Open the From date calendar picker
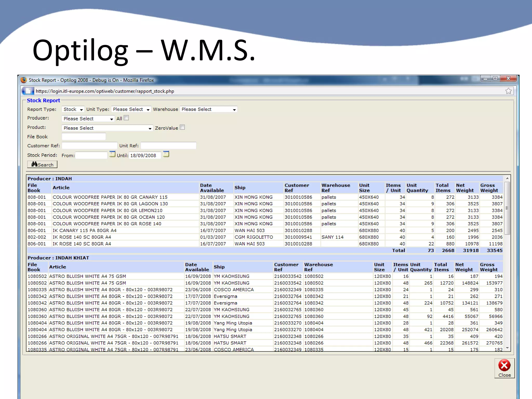This screenshot has width=532, height=399. (x=112, y=154)
